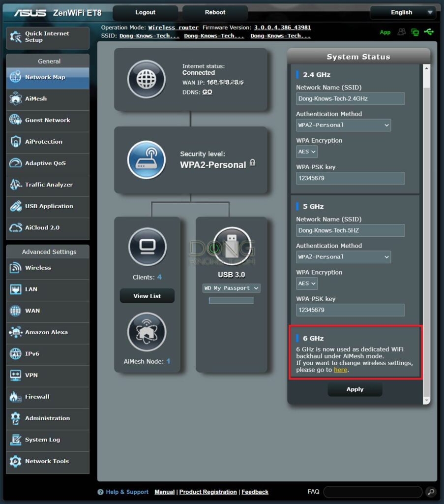Open Administration page
The image size is (444, 504).
[48, 418]
